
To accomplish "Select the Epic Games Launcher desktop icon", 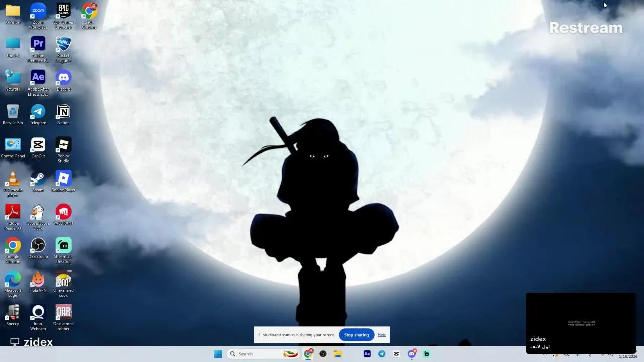I will click(63, 16).
